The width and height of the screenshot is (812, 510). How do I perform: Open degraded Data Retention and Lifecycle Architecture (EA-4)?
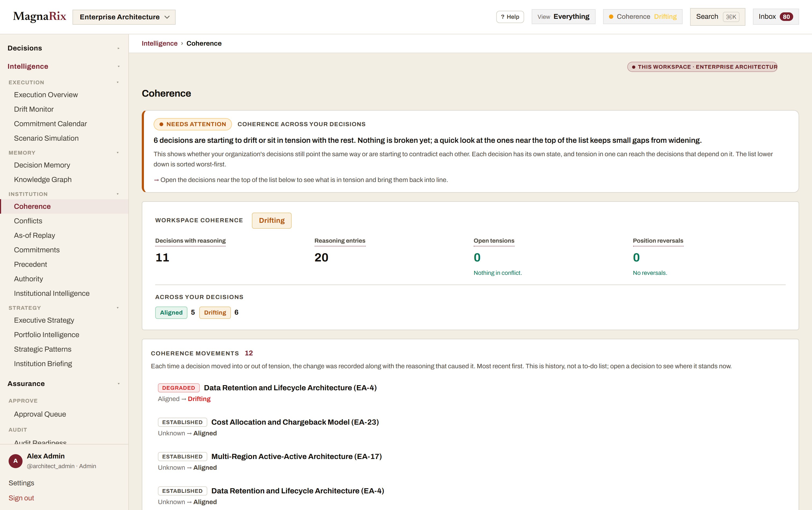tap(290, 388)
